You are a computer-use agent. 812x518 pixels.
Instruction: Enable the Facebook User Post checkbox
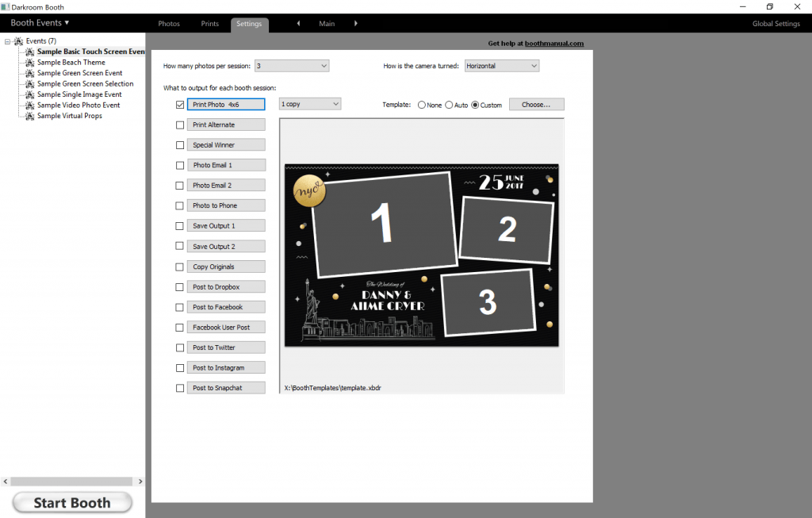click(x=180, y=328)
